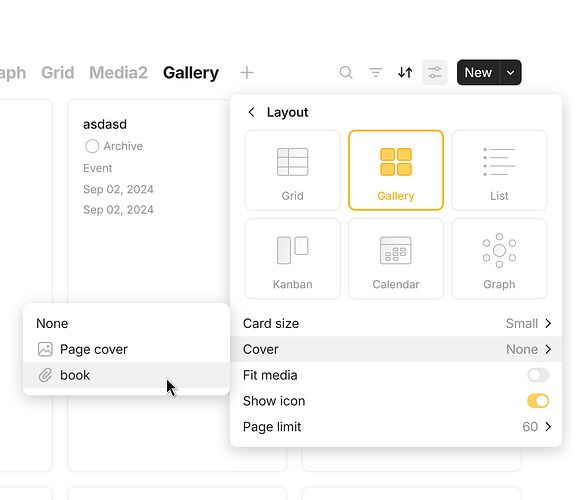Choose the Kanban layout option

[x=292, y=259]
